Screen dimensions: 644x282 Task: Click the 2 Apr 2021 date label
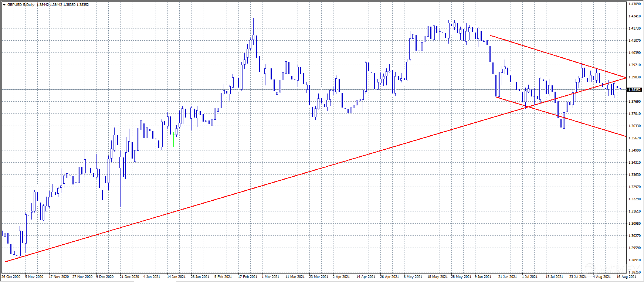pyautogui.click(x=341, y=276)
